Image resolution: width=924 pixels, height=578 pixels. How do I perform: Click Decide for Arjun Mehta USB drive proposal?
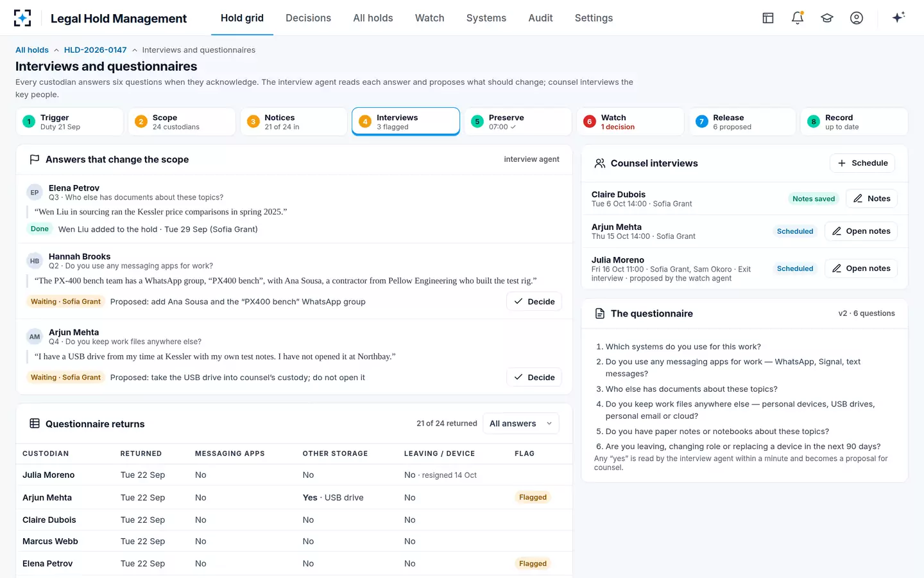click(534, 378)
